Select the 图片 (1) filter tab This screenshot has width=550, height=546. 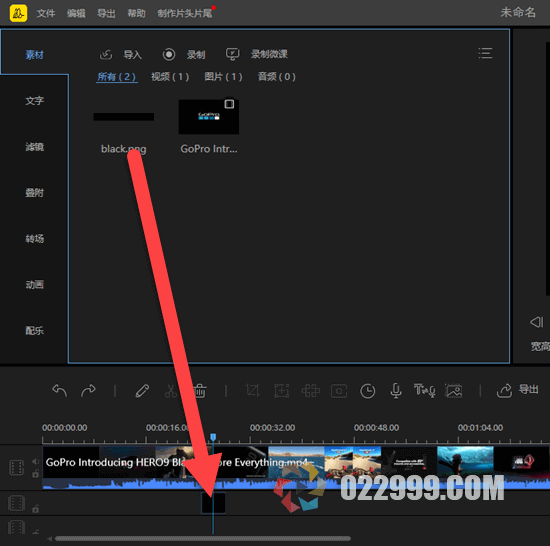[223, 77]
